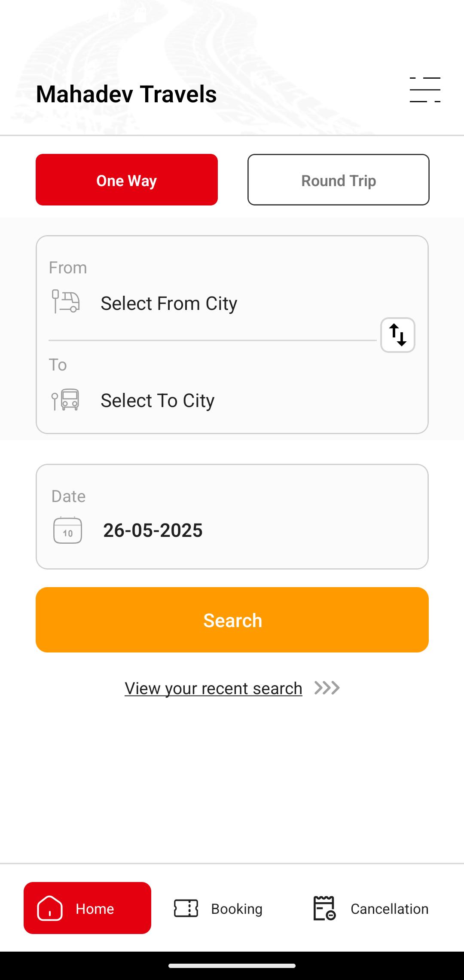Open View your recent search link

click(214, 688)
